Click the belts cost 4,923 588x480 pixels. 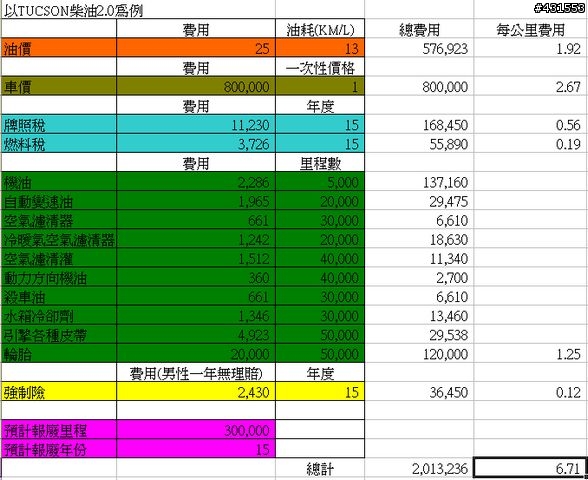coord(196,335)
